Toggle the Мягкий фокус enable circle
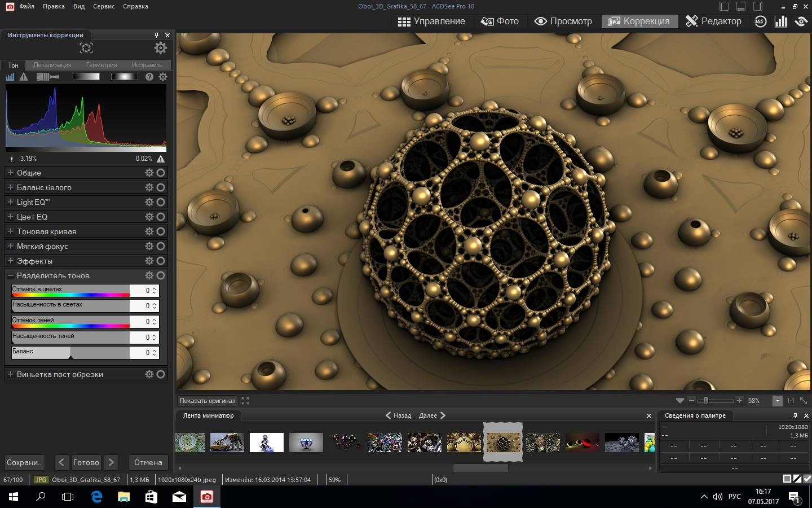This screenshot has width=812, height=508. [161, 246]
